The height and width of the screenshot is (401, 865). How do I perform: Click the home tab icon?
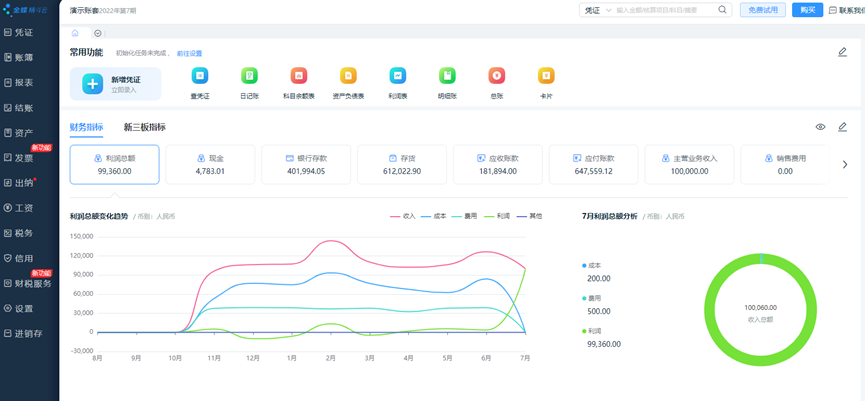(75, 33)
